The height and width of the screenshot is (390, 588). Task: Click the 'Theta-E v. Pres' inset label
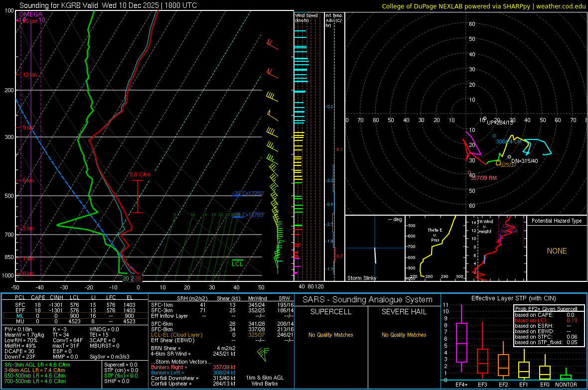[x=435, y=235]
